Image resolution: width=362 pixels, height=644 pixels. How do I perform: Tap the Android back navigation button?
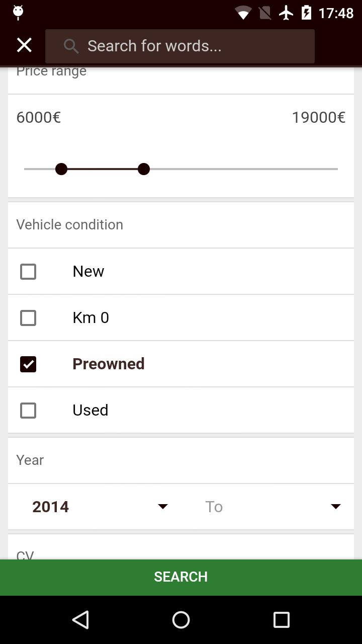(x=80, y=620)
